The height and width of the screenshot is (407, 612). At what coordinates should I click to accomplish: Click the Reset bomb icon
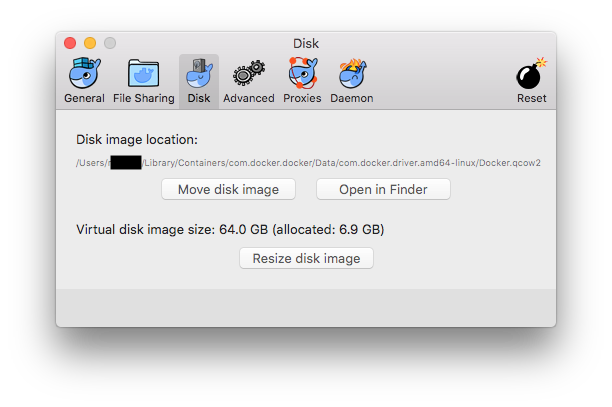(531, 73)
